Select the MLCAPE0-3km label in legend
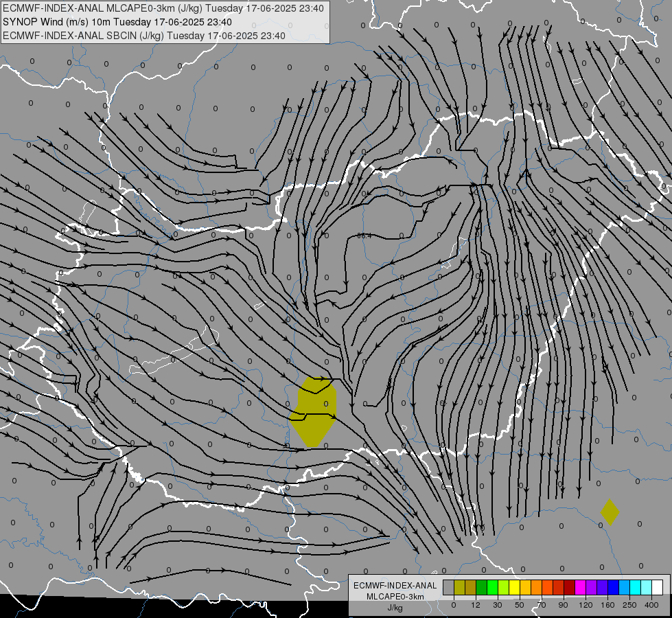The height and width of the screenshot is (618, 672). click(x=395, y=597)
